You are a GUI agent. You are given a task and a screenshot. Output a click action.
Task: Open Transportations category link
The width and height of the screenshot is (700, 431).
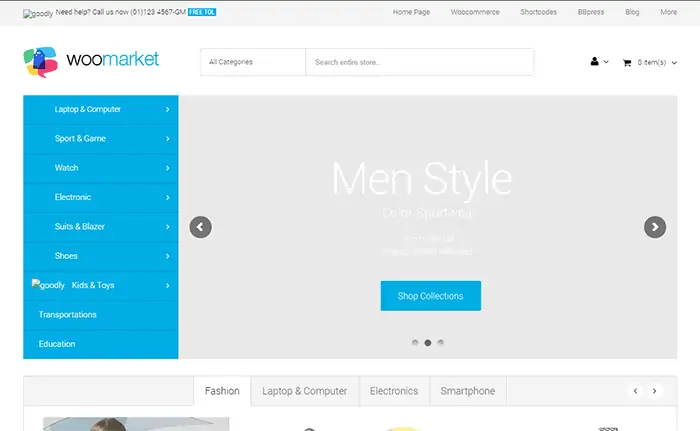point(67,314)
